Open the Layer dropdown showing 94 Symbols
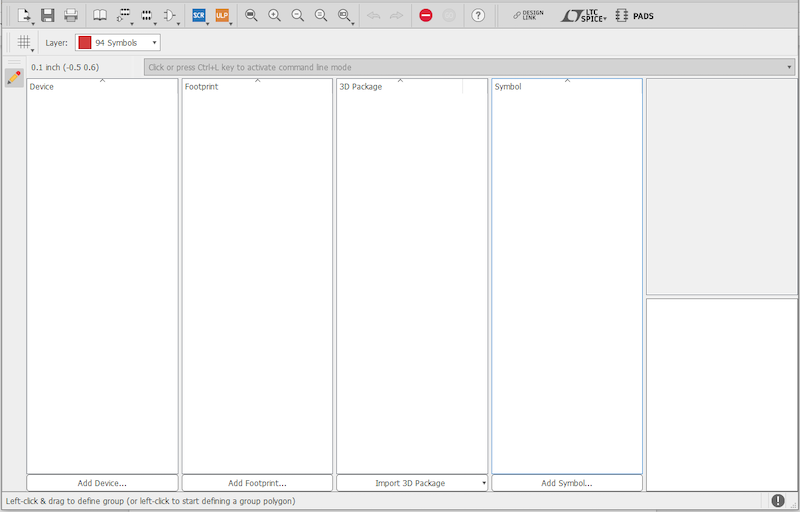Image resolution: width=800 pixels, height=512 pixels. [118, 42]
